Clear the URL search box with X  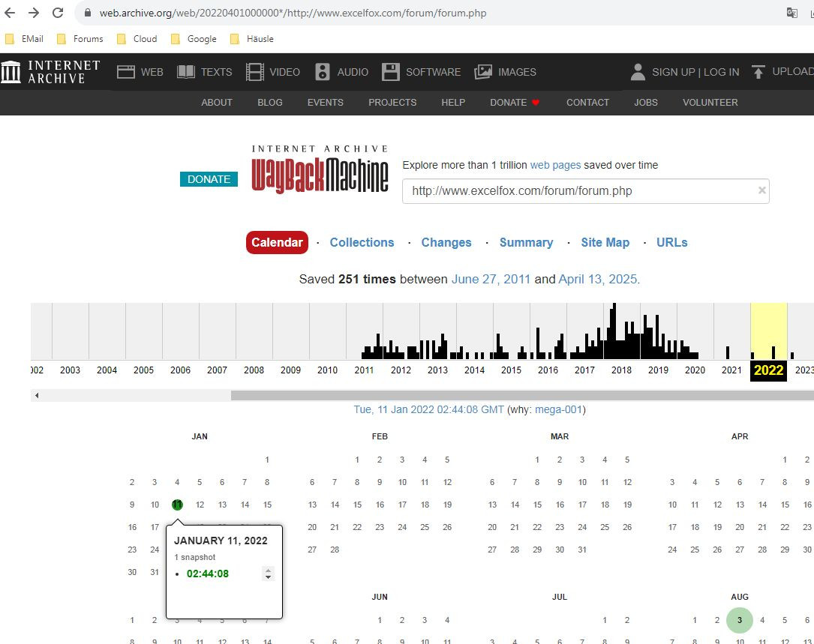click(x=761, y=190)
